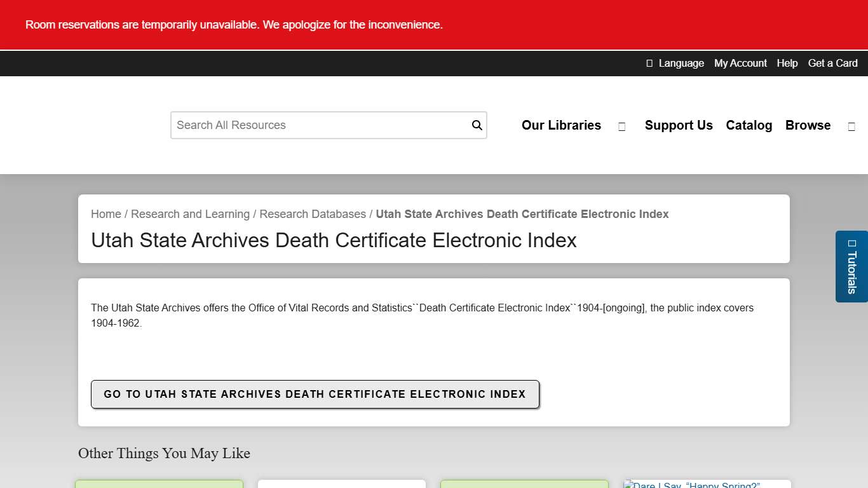Click the Home breadcrumb link
The image size is (868, 488).
pos(105,214)
